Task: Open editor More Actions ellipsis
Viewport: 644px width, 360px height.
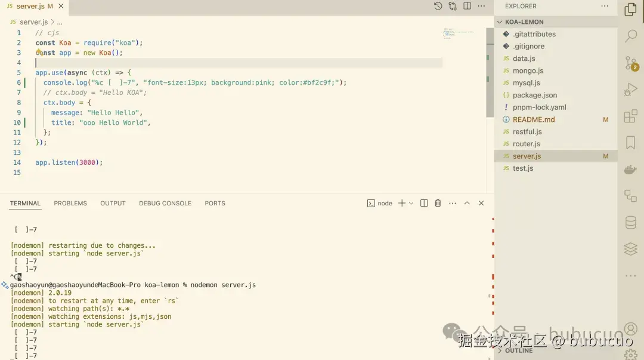Action: pos(481,6)
